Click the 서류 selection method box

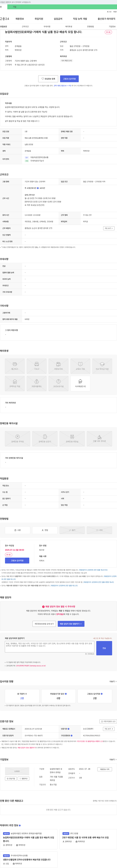pos(17,530)
